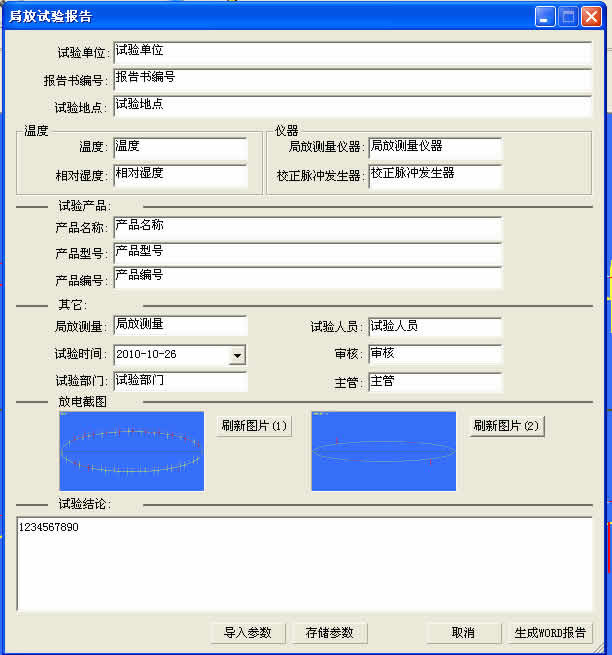Close the 局放试验报告 dialog
The width and height of the screenshot is (612, 655).
tap(592, 17)
